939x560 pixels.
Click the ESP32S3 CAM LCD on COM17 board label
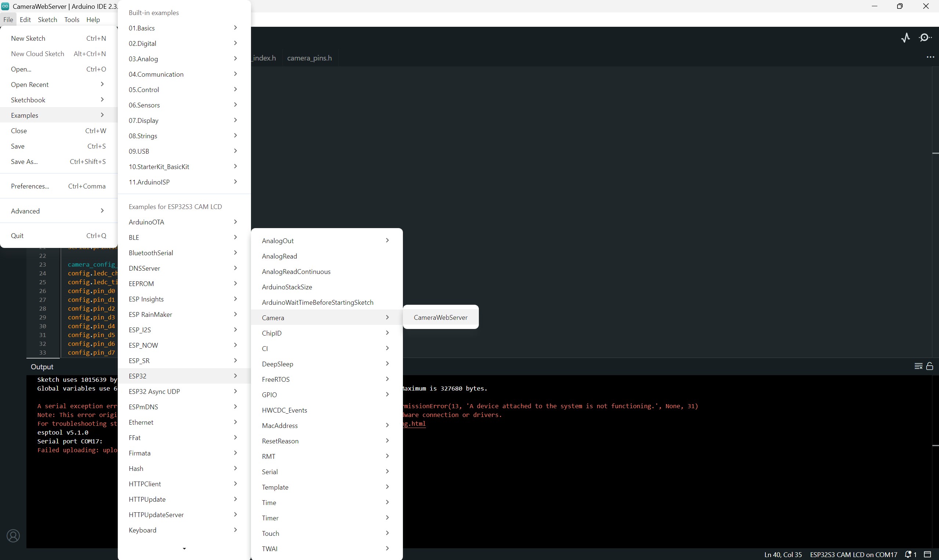pos(853,554)
